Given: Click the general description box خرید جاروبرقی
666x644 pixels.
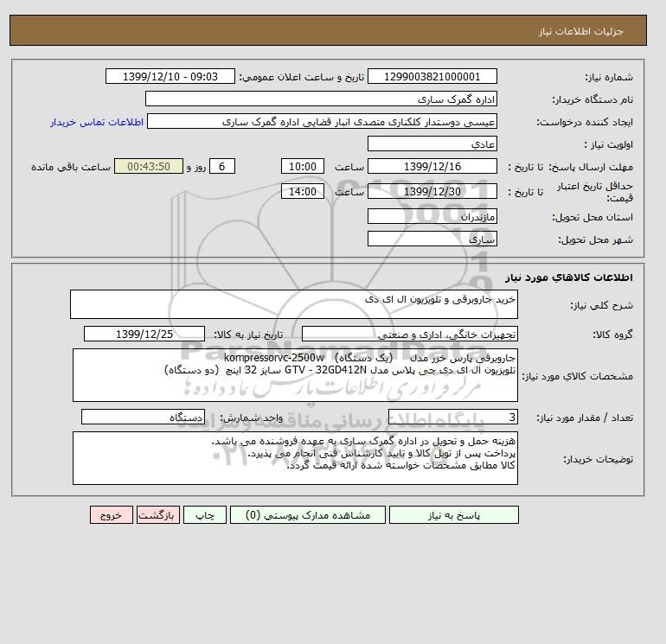Looking at the screenshot, I should tap(294, 304).
